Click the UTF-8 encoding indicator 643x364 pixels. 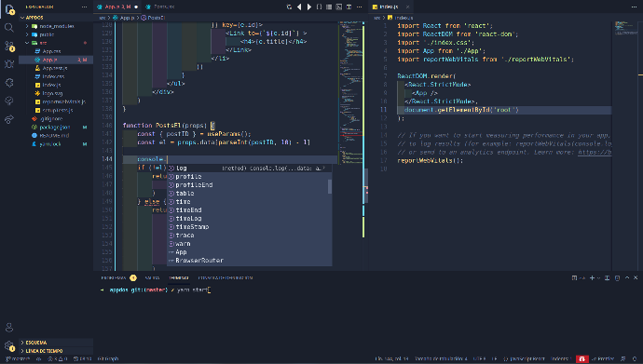pos(479,359)
